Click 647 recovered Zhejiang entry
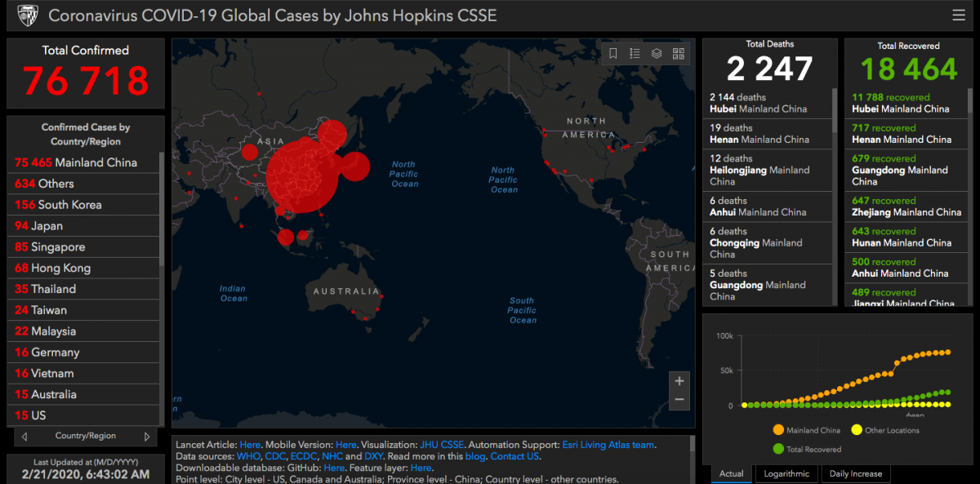980x484 pixels. (x=908, y=206)
